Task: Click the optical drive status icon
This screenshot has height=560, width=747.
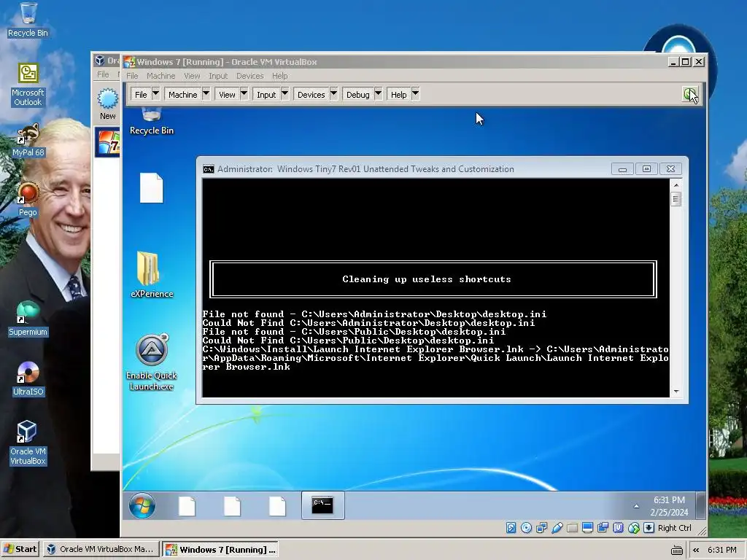Action: (526, 528)
